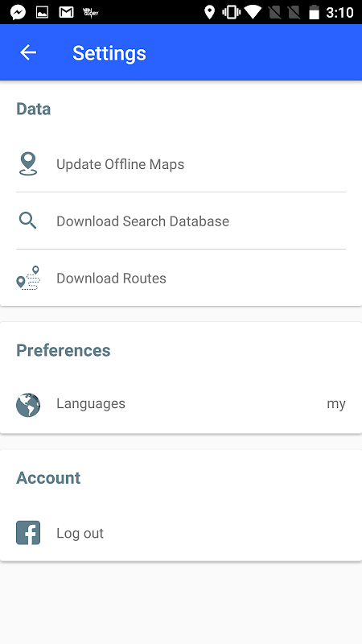
Task: Open Download Routes option
Action: 181,278
